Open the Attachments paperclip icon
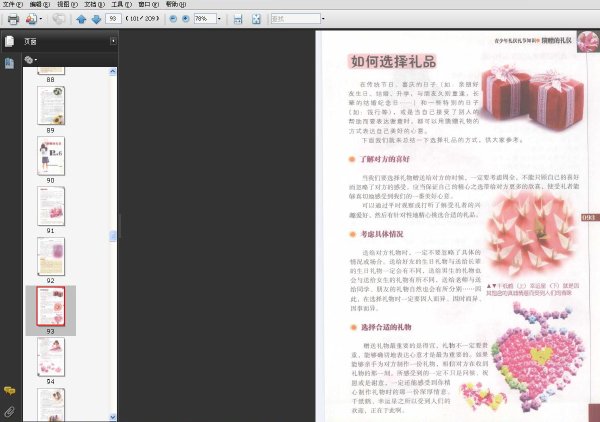 (9, 412)
